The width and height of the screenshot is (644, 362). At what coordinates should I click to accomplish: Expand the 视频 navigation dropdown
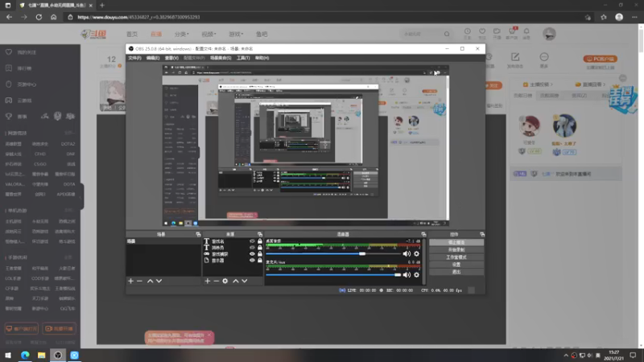coord(208,34)
